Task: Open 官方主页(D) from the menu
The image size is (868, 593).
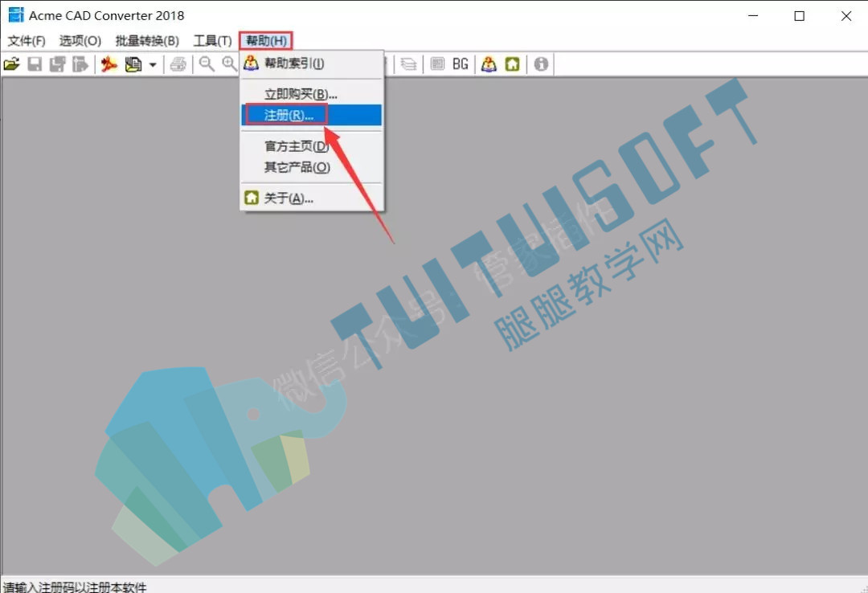Action: click(x=312, y=146)
